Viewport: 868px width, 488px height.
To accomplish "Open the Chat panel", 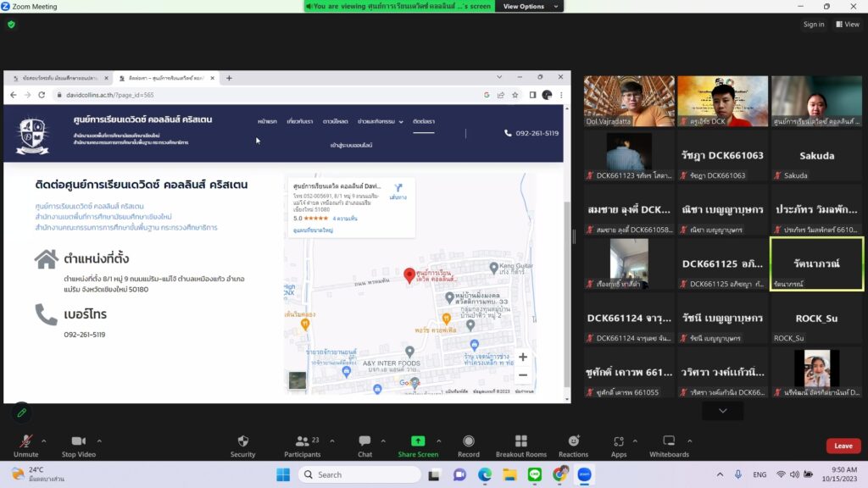I will (364, 441).
